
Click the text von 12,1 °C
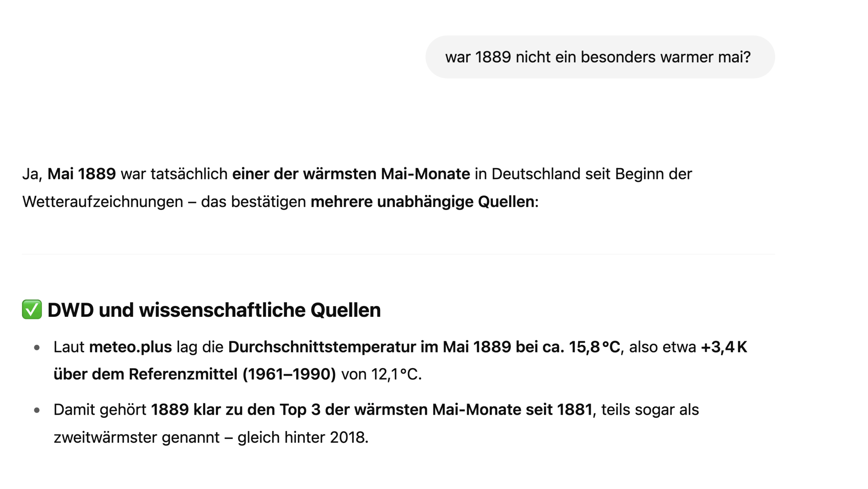(381, 374)
